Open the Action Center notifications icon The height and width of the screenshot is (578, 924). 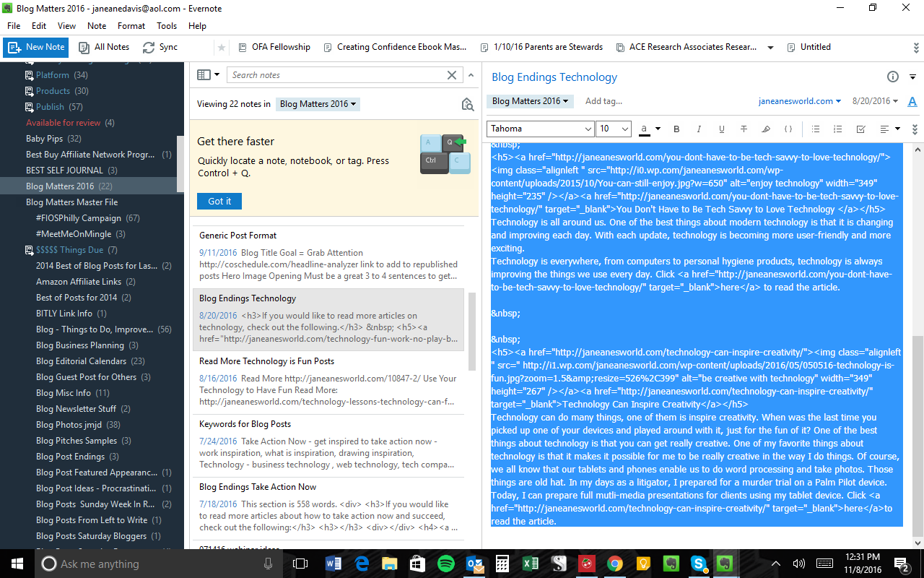tap(902, 564)
